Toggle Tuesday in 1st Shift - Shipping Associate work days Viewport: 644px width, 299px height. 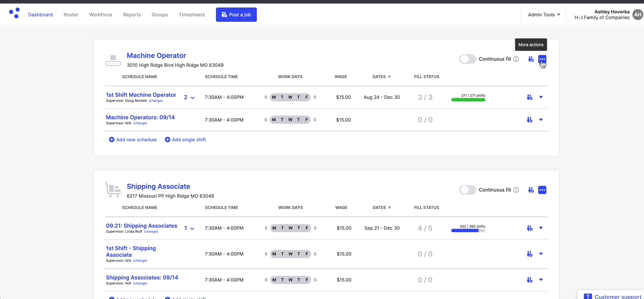282,254
